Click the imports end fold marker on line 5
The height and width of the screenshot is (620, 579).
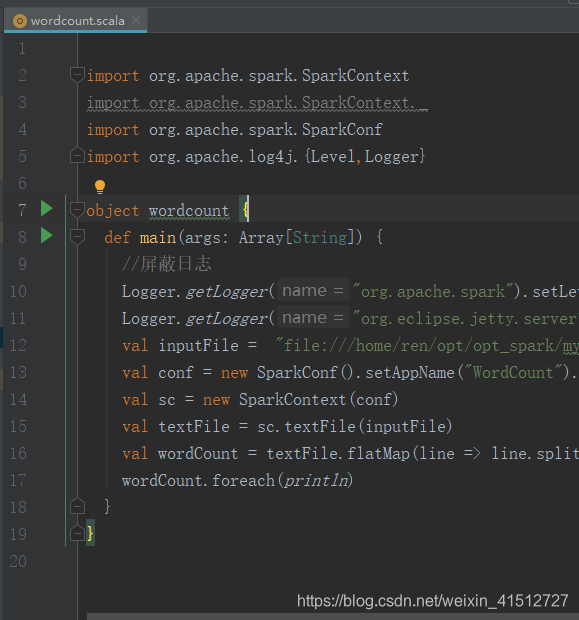pyautogui.click(x=77, y=155)
